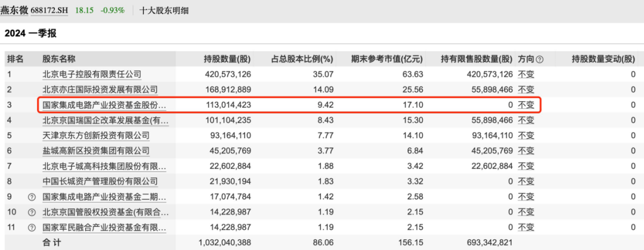Click the stock name 燕东微
This screenshot has width=644, height=250.
click(x=14, y=10)
